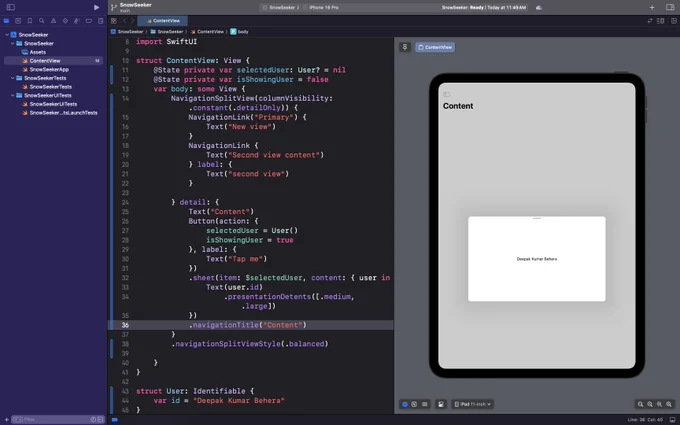Image resolution: width=680 pixels, height=425 pixels.
Task: Pin the canvas preview
Action: tap(405, 47)
